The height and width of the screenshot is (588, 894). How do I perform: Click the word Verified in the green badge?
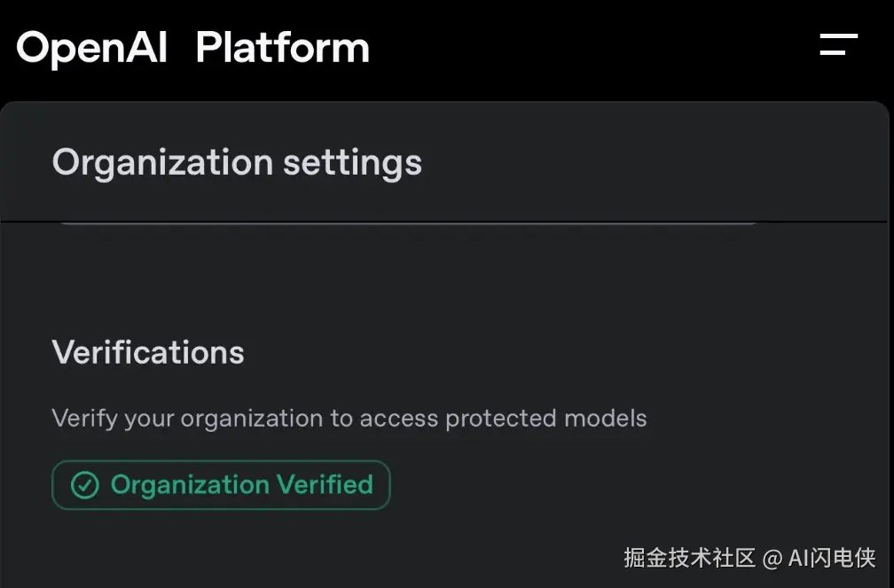click(x=325, y=485)
